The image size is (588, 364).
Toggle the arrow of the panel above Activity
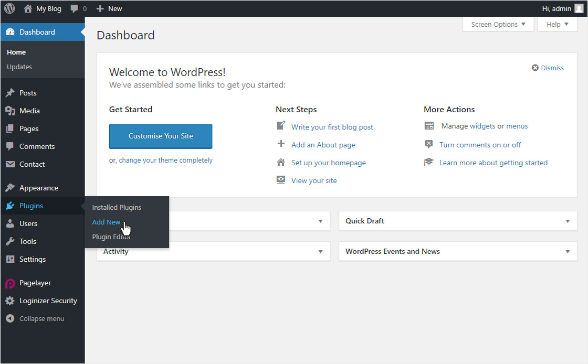[320, 221]
